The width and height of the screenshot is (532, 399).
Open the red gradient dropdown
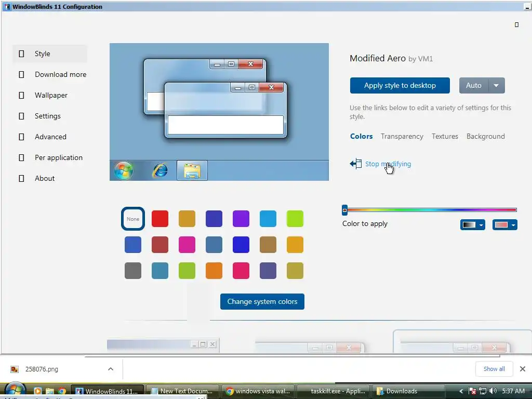[x=505, y=224]
